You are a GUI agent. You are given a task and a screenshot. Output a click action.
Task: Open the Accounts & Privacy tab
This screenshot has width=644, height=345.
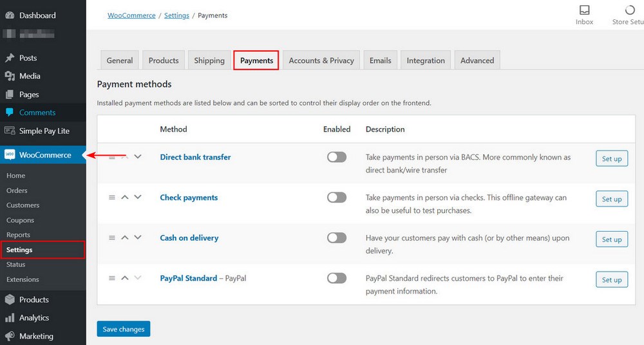pos(321,61)
